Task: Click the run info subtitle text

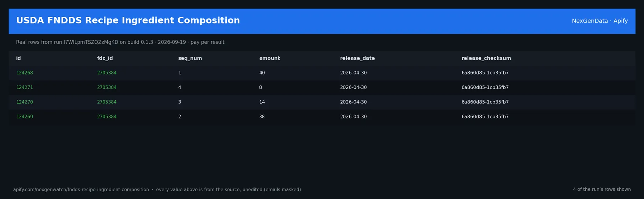Action: 120,42
